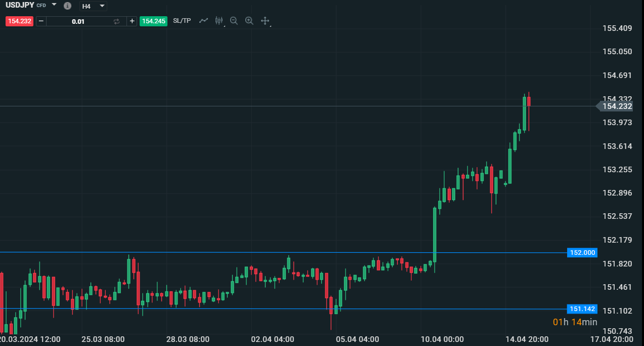644x346 pixels.
Task: Increase volume with the plus button
Action: [132, 21]
